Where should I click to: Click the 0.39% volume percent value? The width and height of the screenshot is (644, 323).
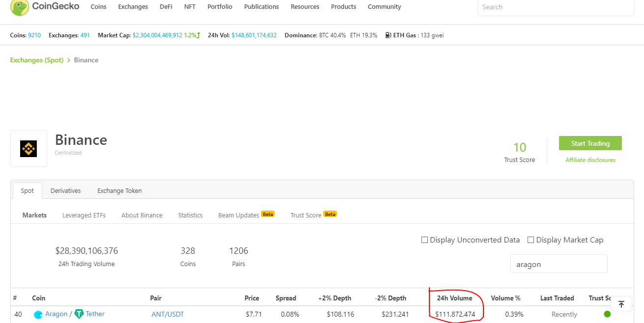514,314
